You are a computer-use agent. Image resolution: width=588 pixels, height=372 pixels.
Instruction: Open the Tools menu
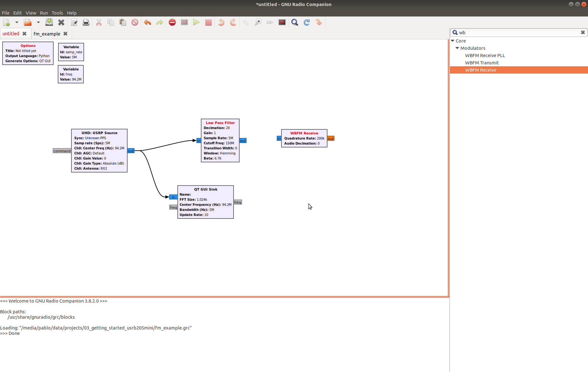[57, 13]
